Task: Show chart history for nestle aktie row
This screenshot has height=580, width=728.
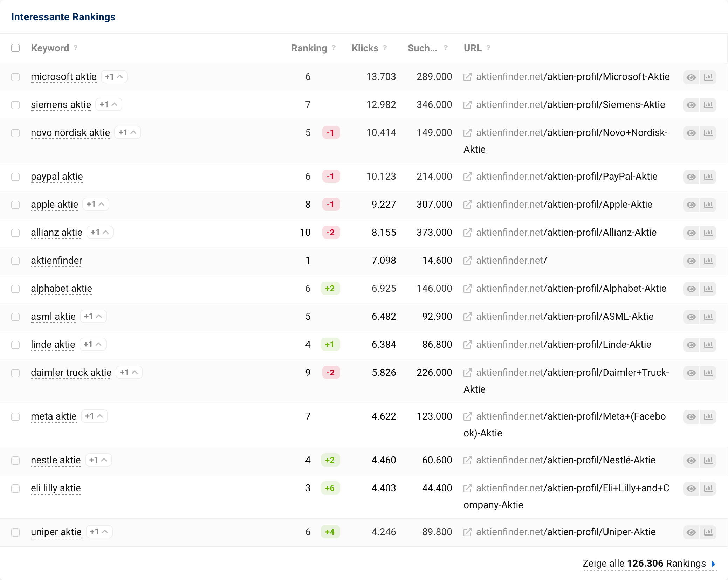Action: [x=708, y=461]
